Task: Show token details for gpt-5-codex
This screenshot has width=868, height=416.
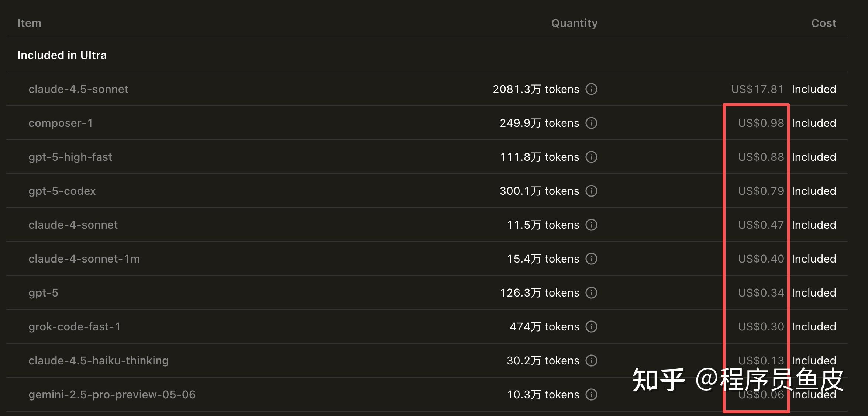Action: pyautogui.click(x=591, y=191)
